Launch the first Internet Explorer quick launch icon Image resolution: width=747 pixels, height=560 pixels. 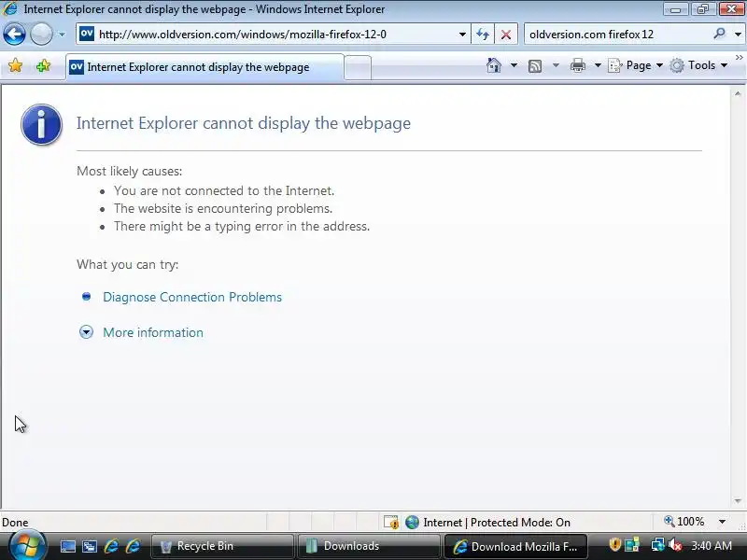pyautogui.click(x=111, y=546)
